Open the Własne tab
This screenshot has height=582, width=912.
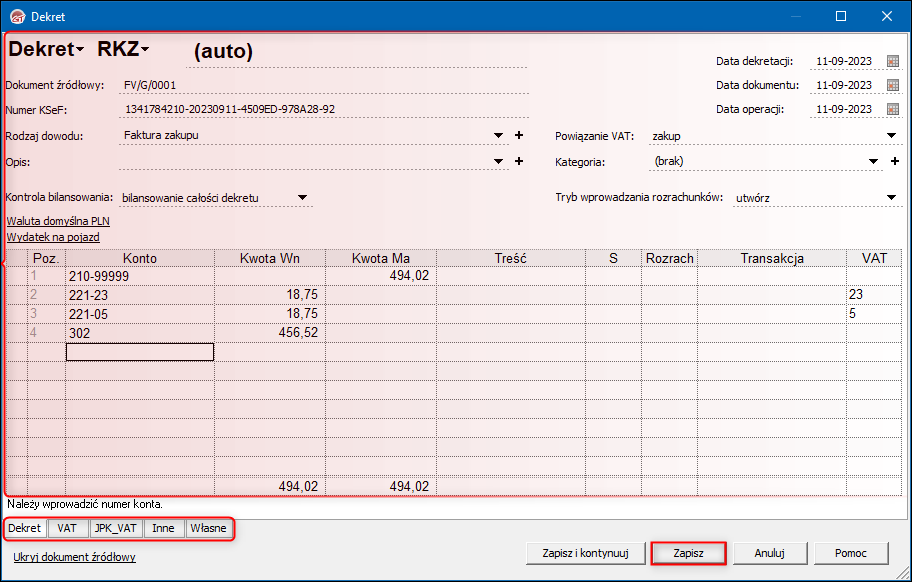click(x=208, y=528)
